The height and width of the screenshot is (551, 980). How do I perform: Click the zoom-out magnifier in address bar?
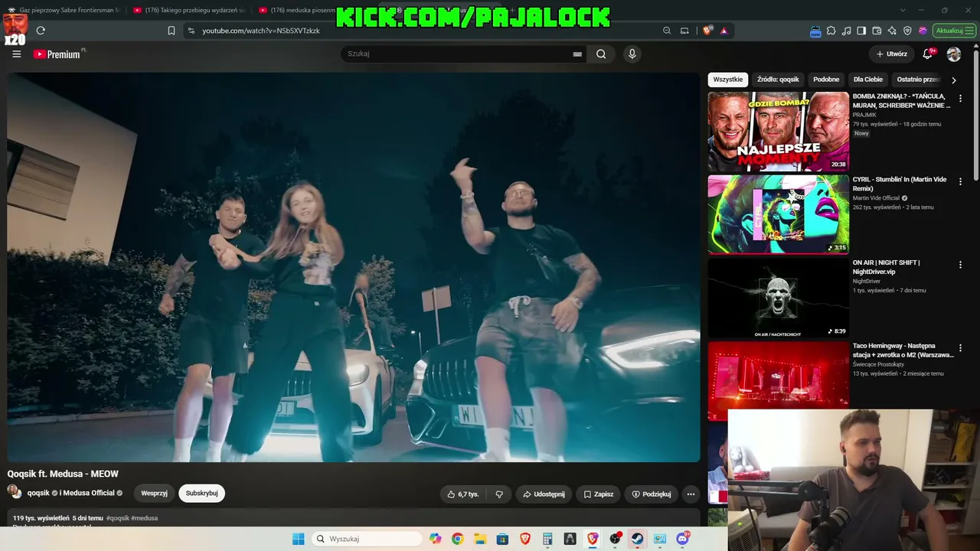point(667,31)
